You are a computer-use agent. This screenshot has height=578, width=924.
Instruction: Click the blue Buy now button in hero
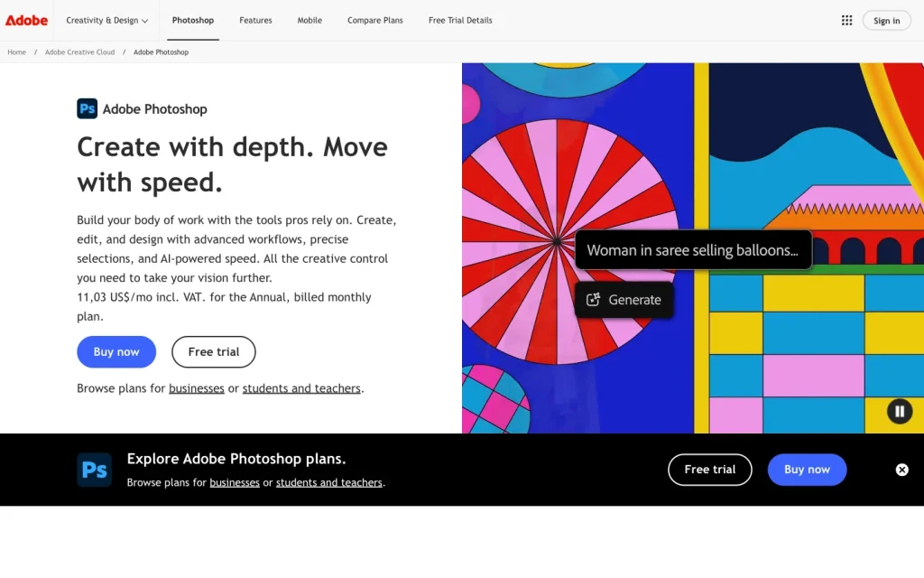tap(116, 351)
